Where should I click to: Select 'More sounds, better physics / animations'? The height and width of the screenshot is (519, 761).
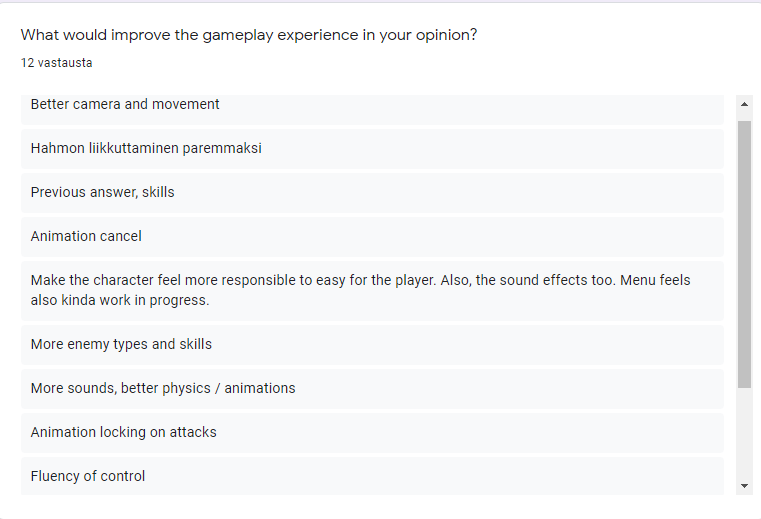pos(372,389)
